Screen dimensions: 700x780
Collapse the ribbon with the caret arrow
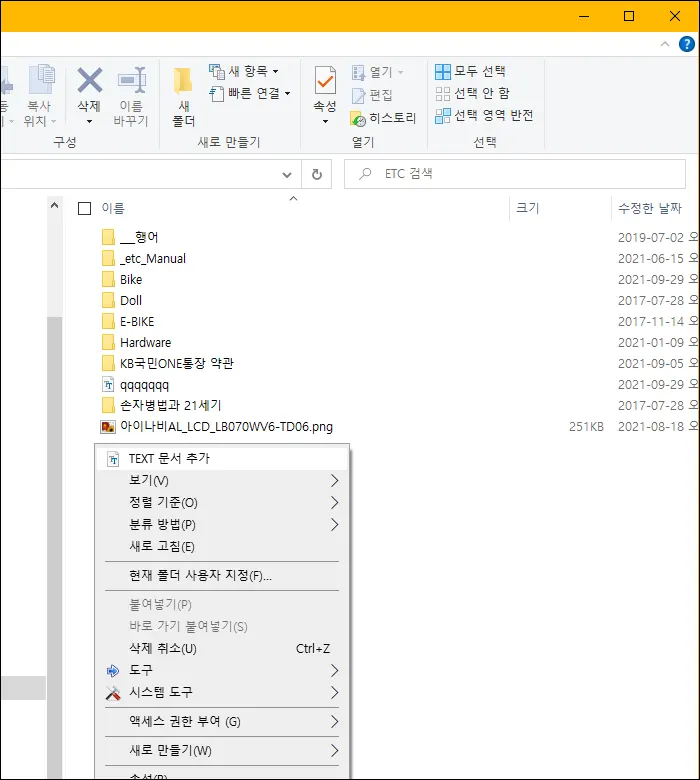click(665, 44)
